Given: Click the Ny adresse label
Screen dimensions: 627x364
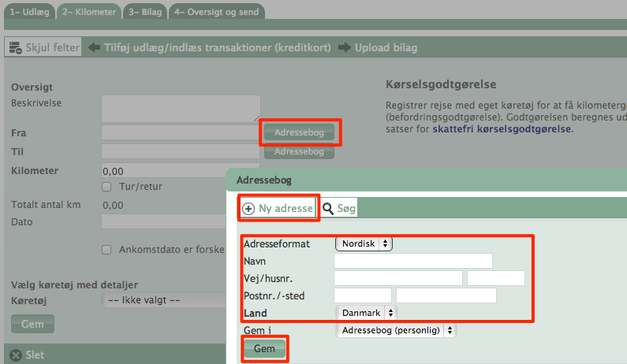Looking at the screenshot, I should pos(286,208).
